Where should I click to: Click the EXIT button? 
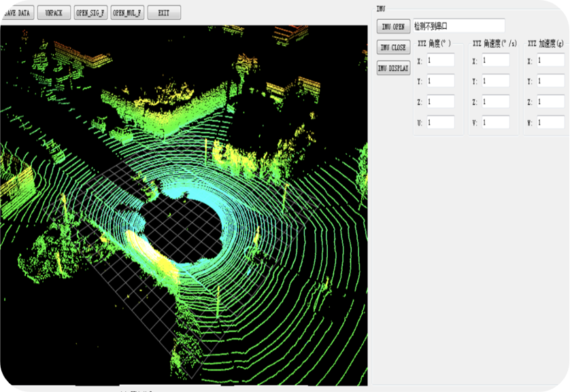click(164, 13)
